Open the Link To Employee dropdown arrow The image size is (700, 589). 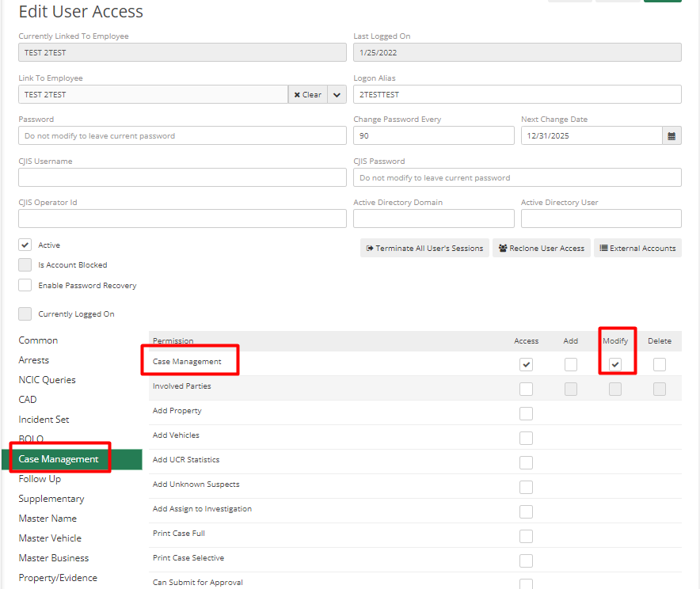coord(337,93)
